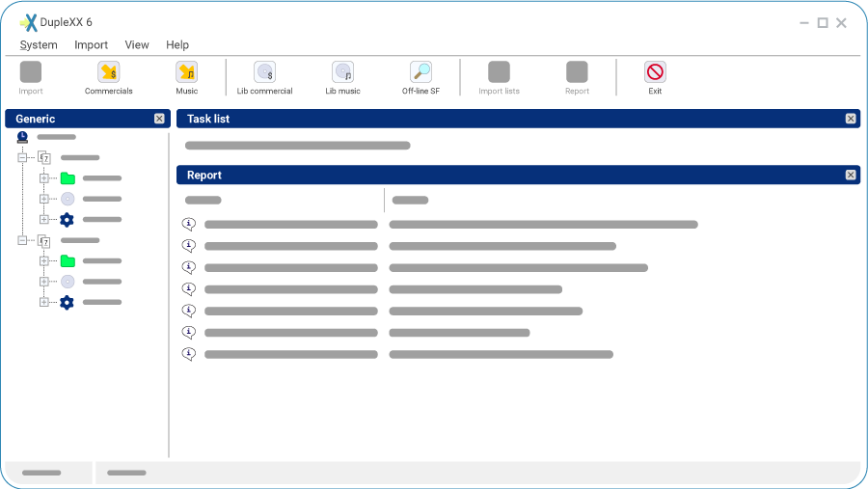
Task: Click the info icon of second report row
Action: coord(189,245)
